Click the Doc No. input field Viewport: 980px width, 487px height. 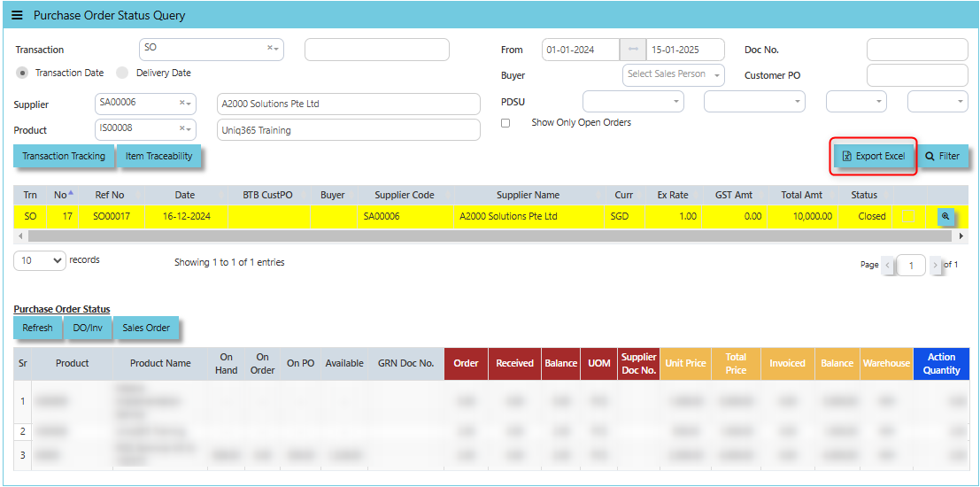(916, 50)
